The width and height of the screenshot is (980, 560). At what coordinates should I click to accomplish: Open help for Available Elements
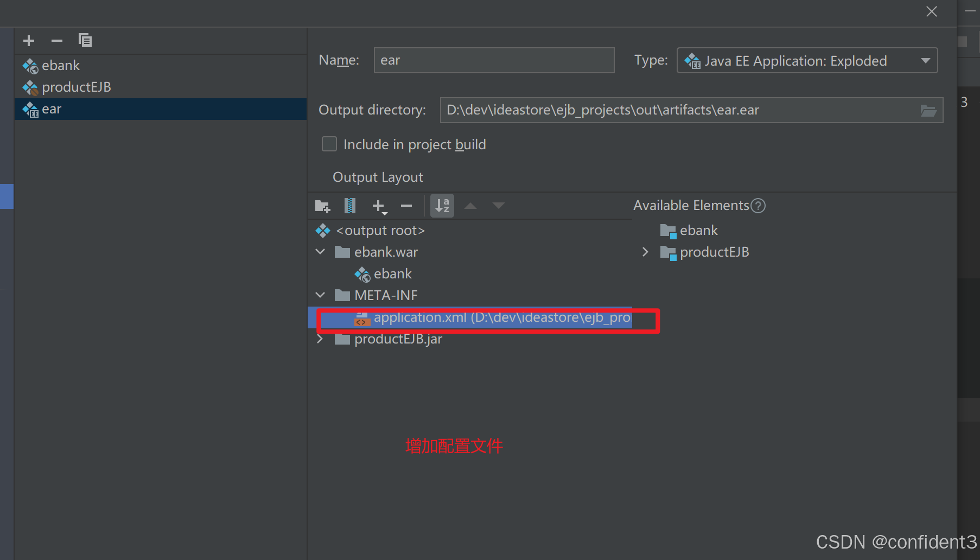(x=758, y=206)
